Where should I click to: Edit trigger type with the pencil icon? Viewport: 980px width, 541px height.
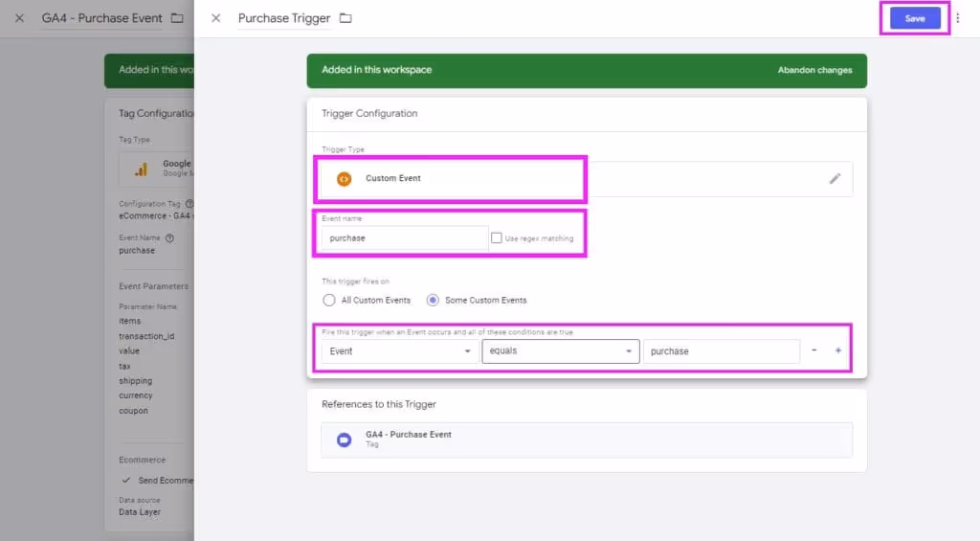(835, 179)
